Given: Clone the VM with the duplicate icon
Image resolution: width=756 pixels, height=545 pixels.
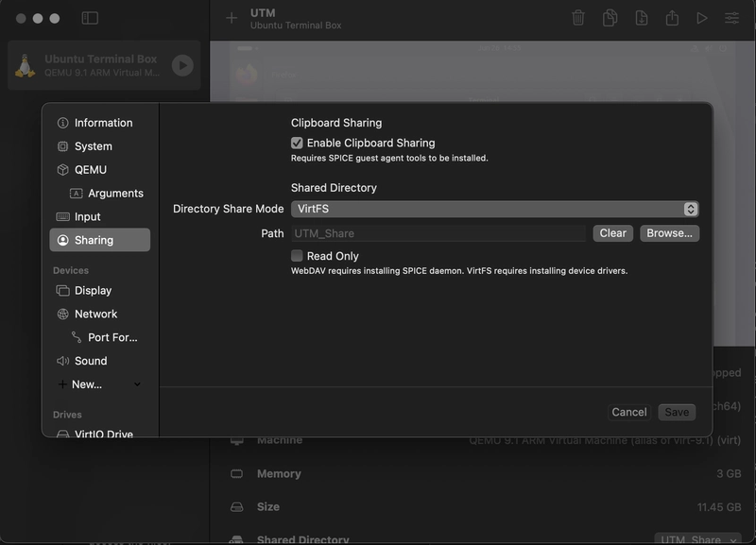Looking at the screenshot, I should point(610,18).
